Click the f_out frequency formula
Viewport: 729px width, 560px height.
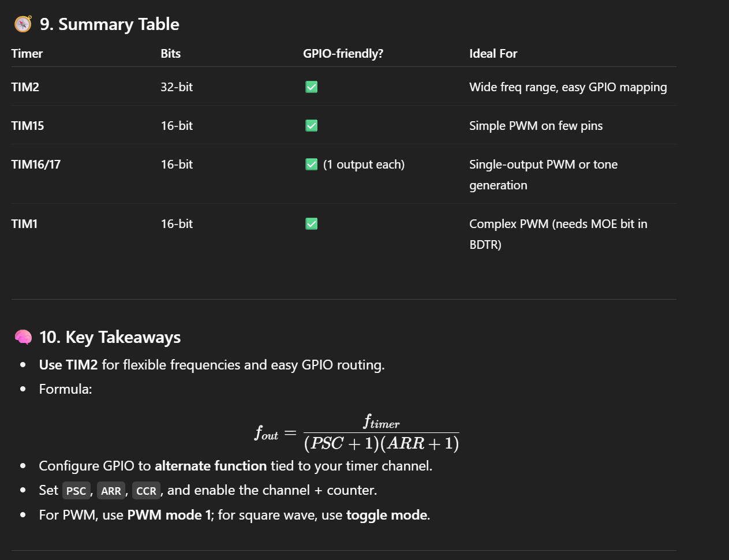pyautogui.click(x=357, y=433)
